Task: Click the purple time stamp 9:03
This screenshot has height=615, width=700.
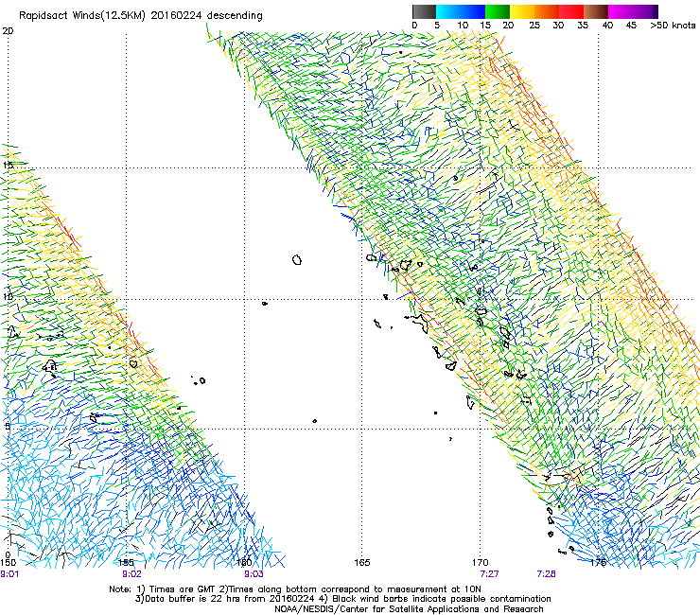Action: (254, 574)
